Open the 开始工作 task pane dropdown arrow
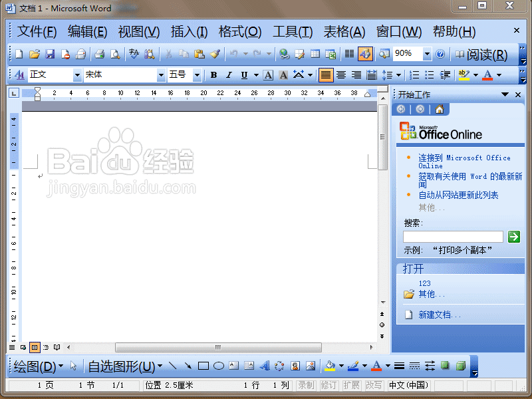 (x=505, y=94)
